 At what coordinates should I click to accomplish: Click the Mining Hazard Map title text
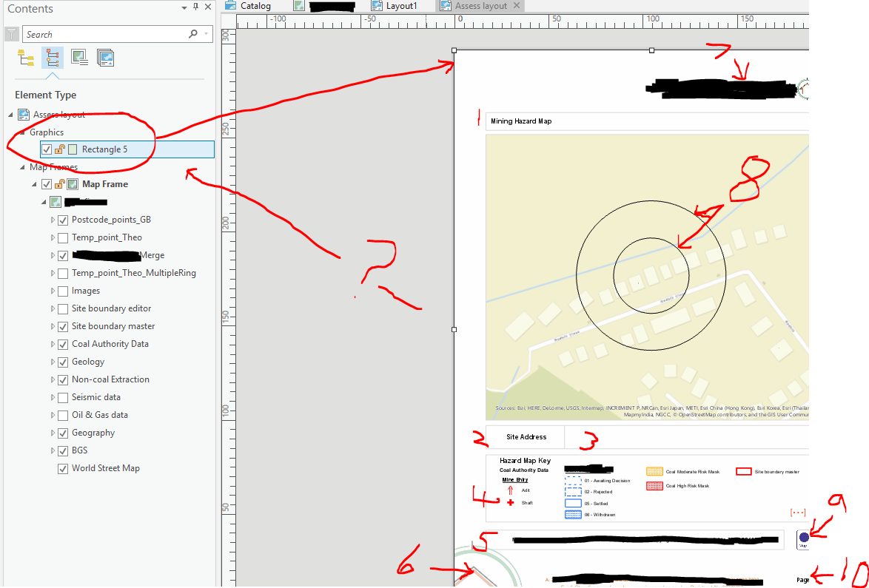pos(521,121)
